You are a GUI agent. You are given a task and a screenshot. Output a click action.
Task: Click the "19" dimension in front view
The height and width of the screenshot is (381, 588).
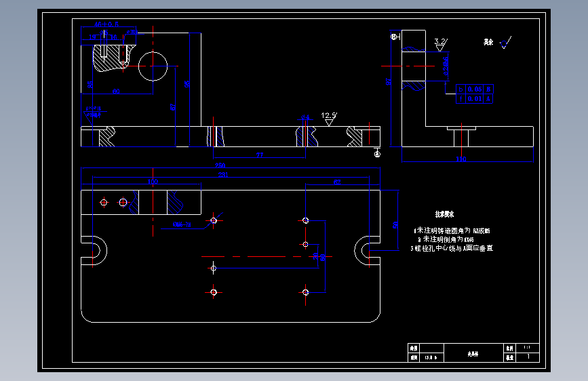92,37
